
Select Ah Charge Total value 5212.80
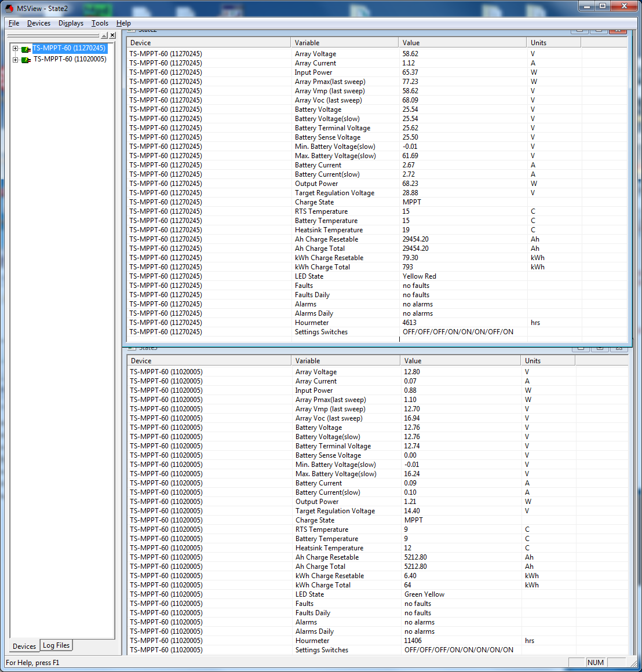pos(415,567)
